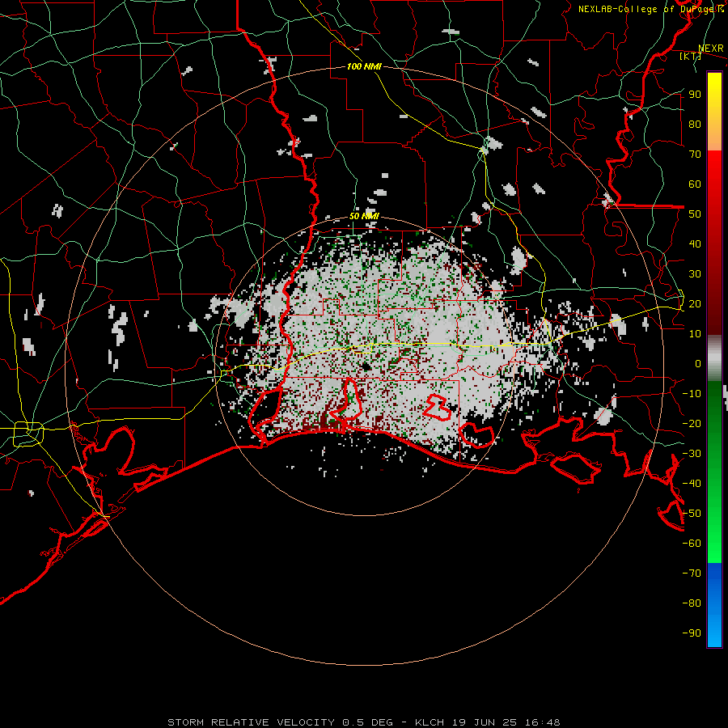
Task: Click the -40 value on velocity scale
Action: 692,484
